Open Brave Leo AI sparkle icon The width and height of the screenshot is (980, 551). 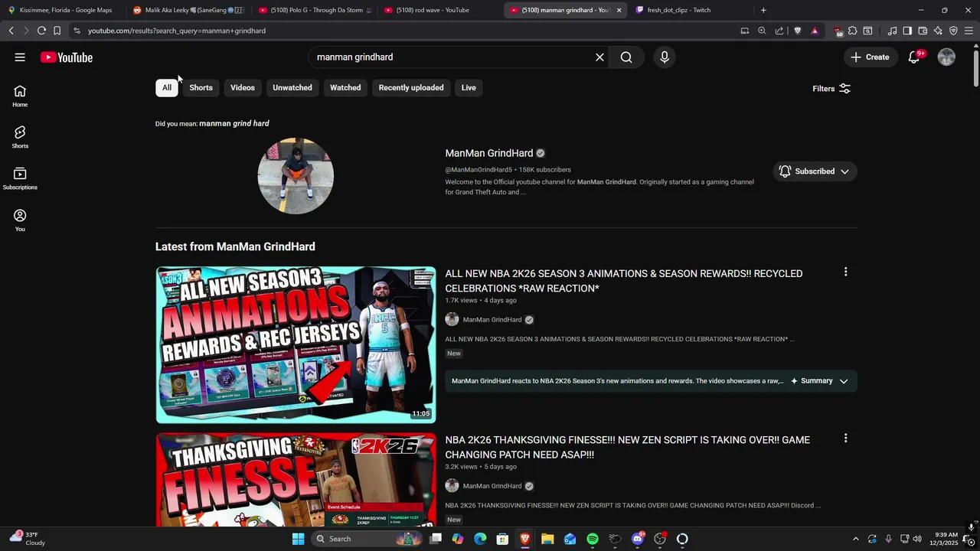click(938, 31)
